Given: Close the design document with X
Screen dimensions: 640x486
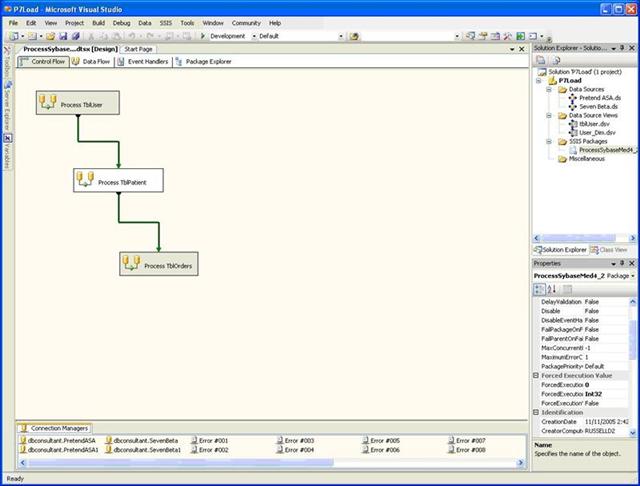Looking at the screenshot, I should 522,49.
